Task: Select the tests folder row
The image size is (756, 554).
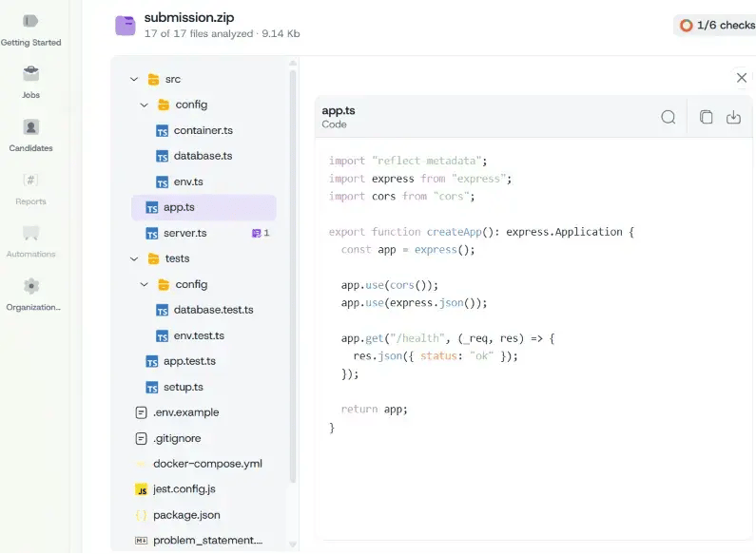Action: (x=204, y=258)
